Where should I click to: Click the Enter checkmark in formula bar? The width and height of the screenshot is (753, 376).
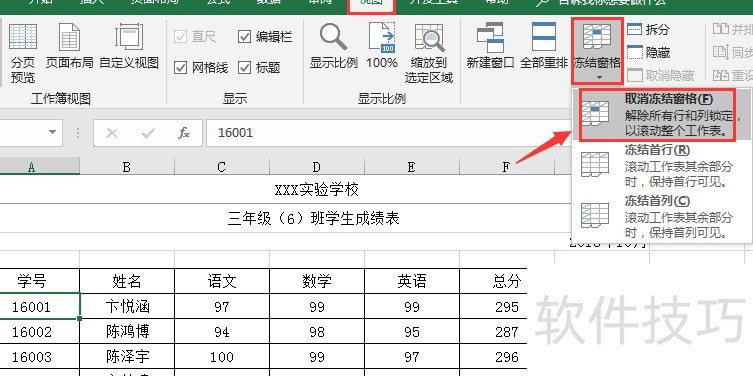(148, 133)
